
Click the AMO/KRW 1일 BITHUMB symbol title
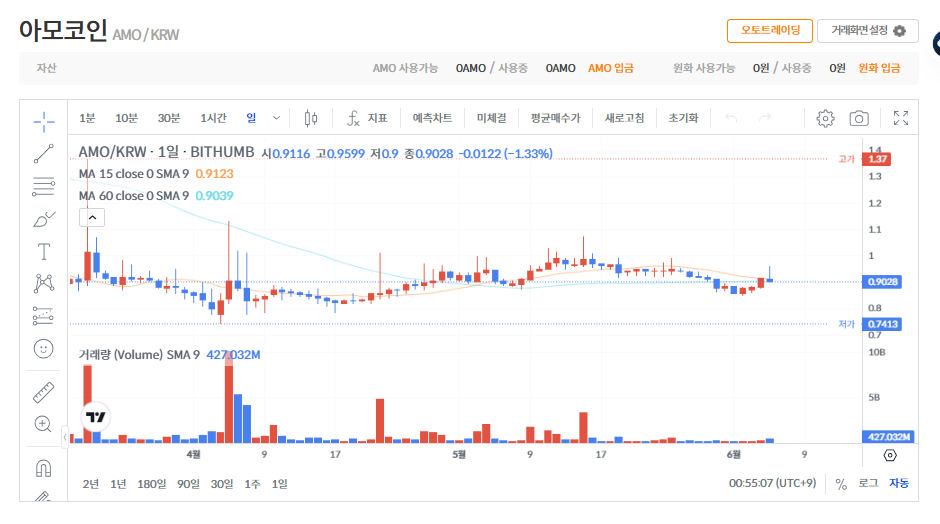tap(166, 152)
